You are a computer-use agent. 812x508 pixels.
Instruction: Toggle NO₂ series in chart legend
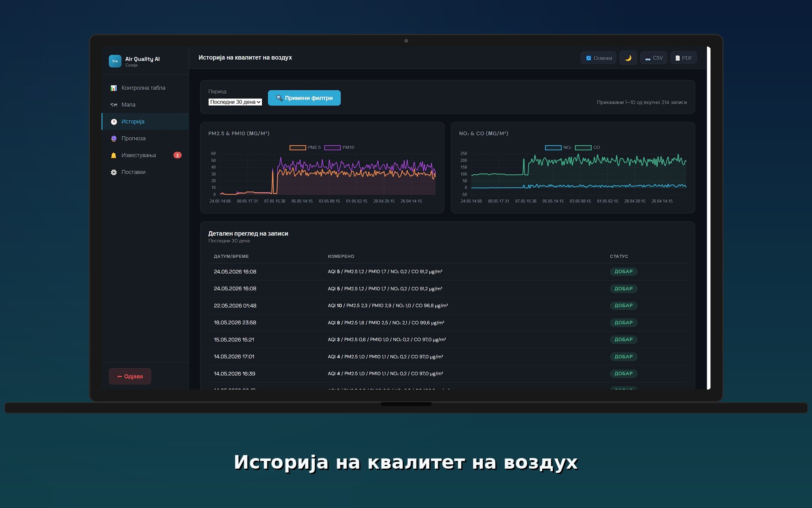(x=558, y=147)
